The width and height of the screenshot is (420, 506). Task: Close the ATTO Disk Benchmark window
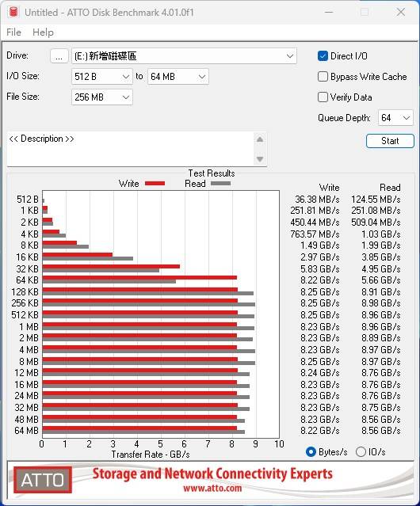point(401,12)
